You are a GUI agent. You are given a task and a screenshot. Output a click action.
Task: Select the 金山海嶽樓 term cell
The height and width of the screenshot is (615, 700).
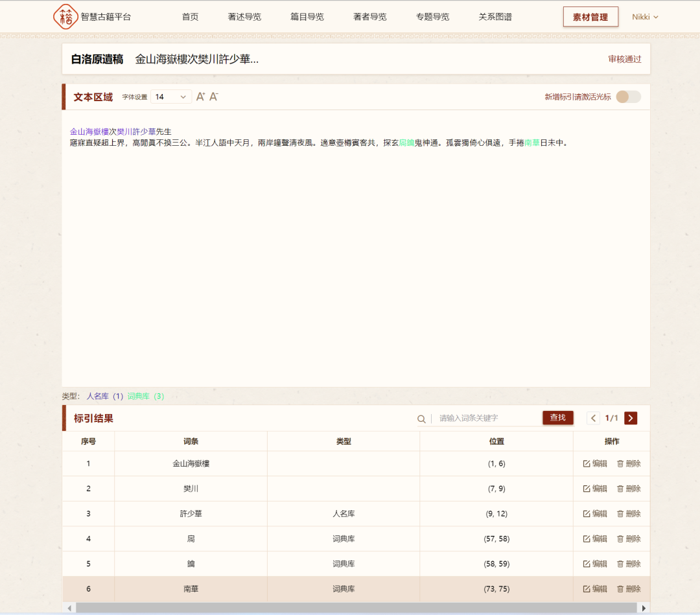coord(191,464)
